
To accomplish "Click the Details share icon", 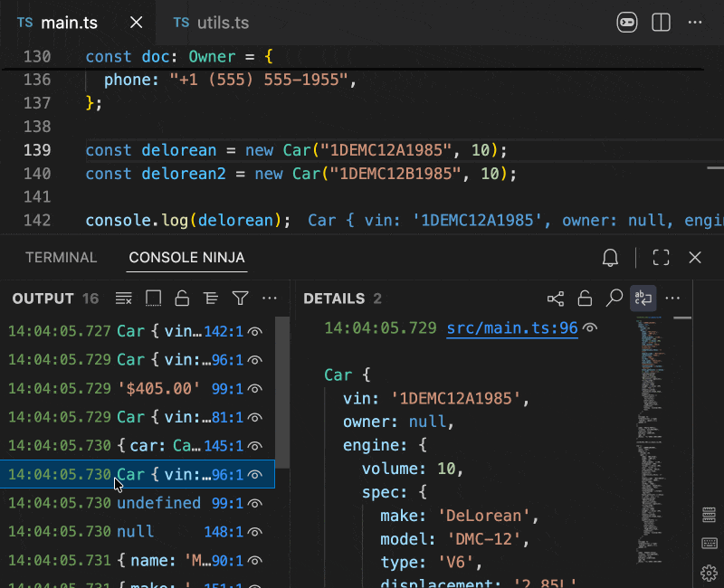I will (556, 299).
